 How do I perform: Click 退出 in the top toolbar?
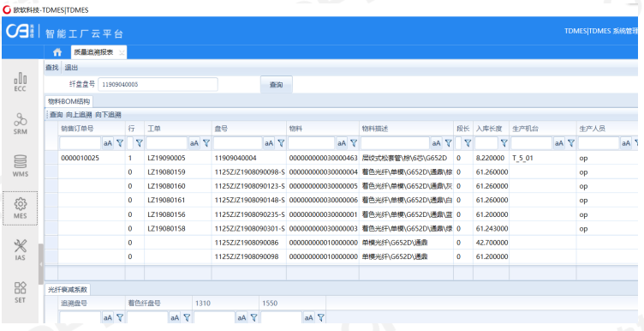71,68
